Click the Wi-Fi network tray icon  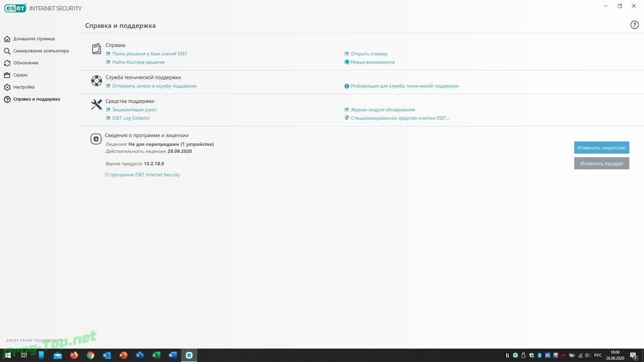click(x=580, y=355)
